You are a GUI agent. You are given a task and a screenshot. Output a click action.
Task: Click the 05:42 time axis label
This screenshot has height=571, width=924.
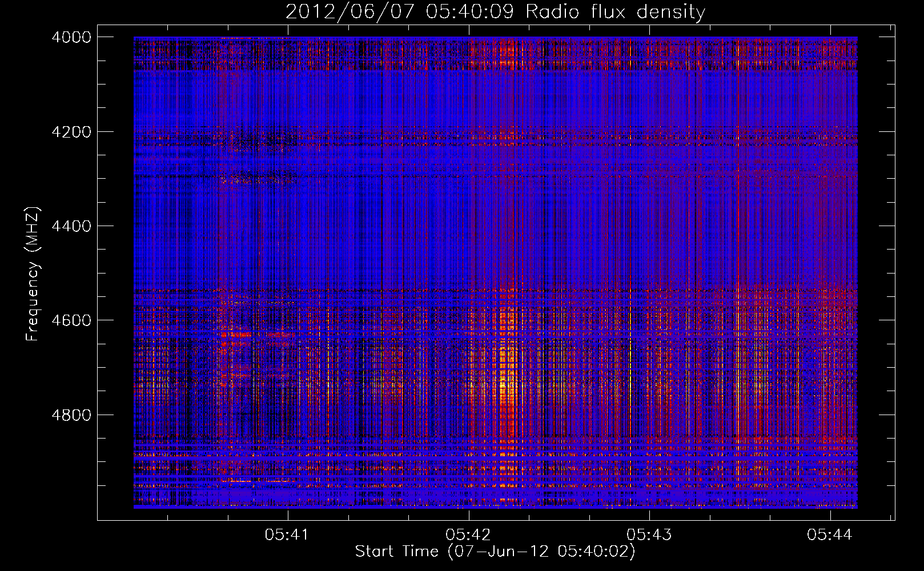click(x=468, y=535)
